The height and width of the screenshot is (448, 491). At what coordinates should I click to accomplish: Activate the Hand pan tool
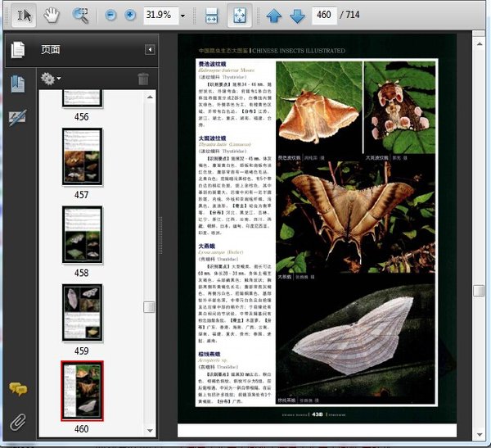coord(52,16)
